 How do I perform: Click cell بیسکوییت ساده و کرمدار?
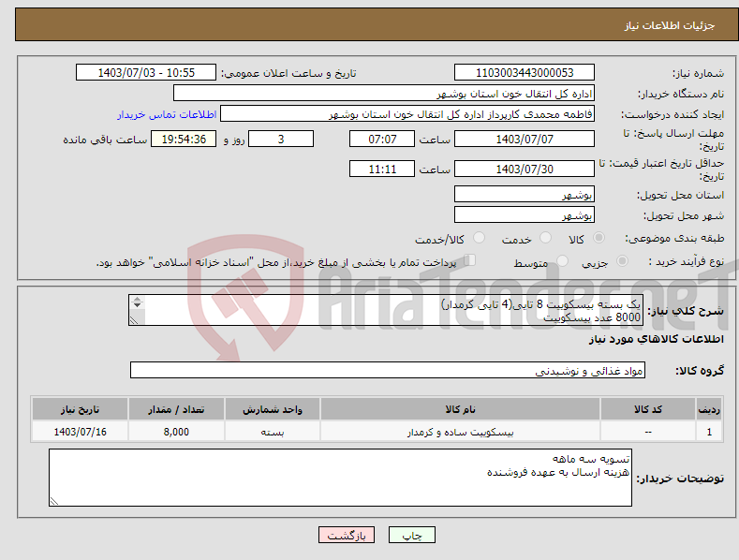click(x=461, y=432)
